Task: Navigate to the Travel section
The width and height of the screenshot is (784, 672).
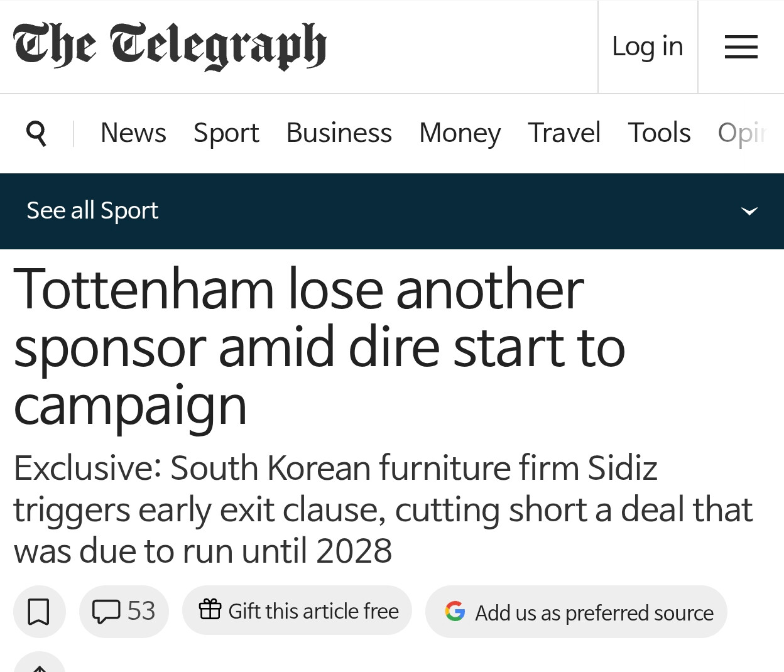Action: point(564,133)
